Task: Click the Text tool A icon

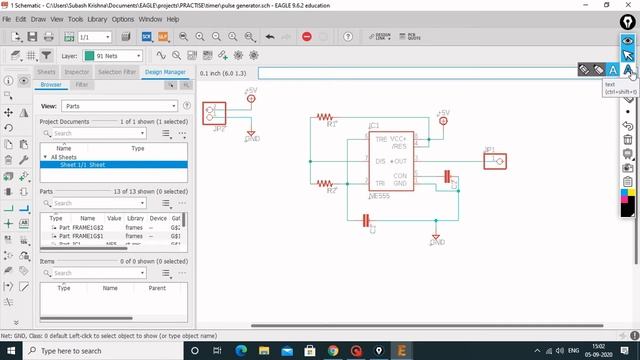Action: [x=628, y=70]
